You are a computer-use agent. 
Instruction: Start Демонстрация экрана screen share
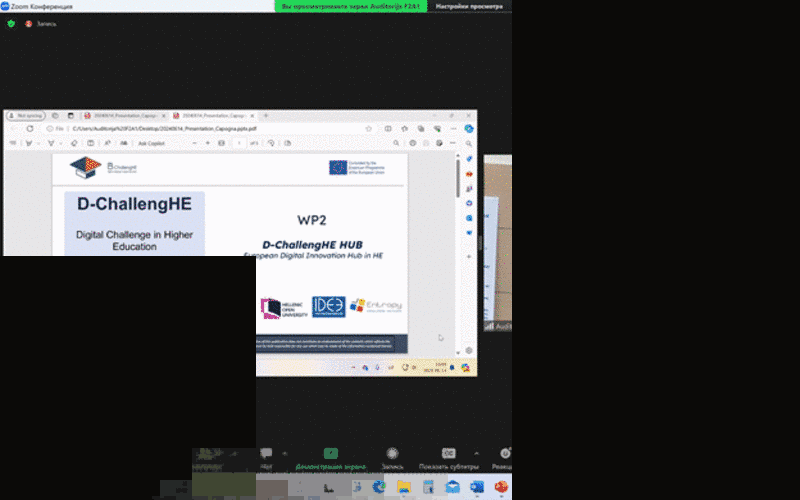[331, 458]
